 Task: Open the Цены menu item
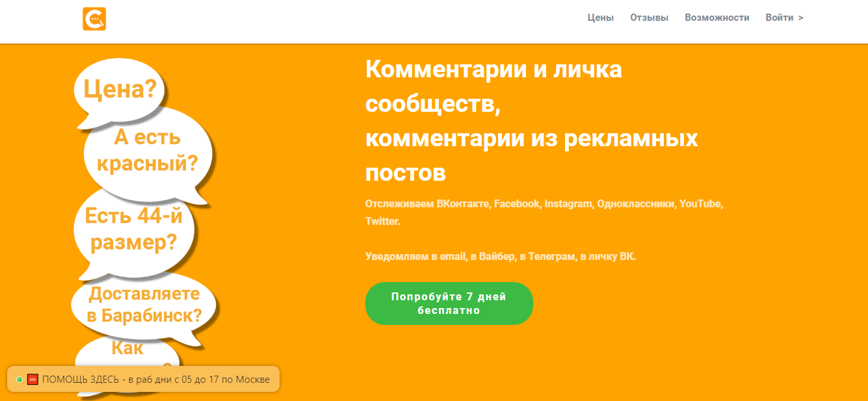pyautogui.click(x=600, y=18)
